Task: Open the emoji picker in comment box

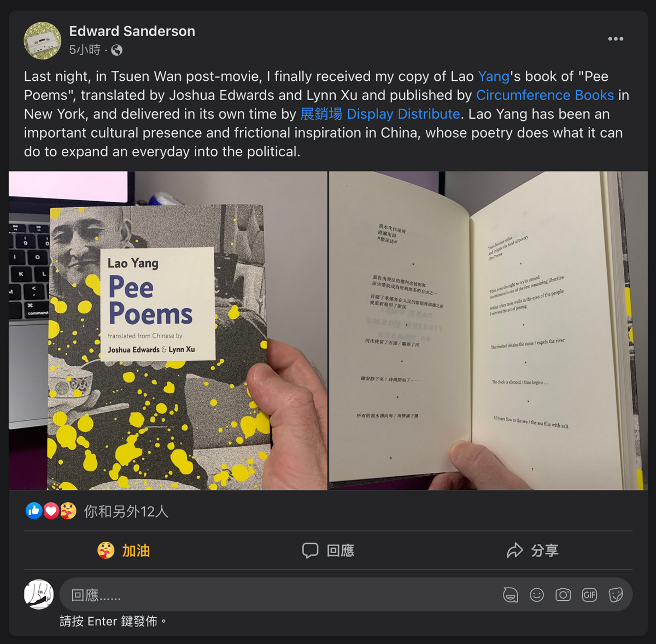Action: [537, 595]
